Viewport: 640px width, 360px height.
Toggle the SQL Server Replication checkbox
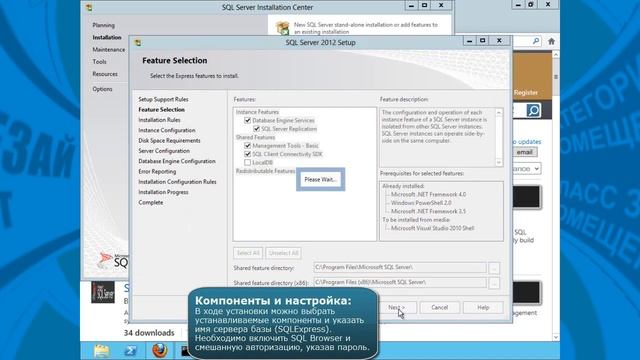[x=257, y=129]
